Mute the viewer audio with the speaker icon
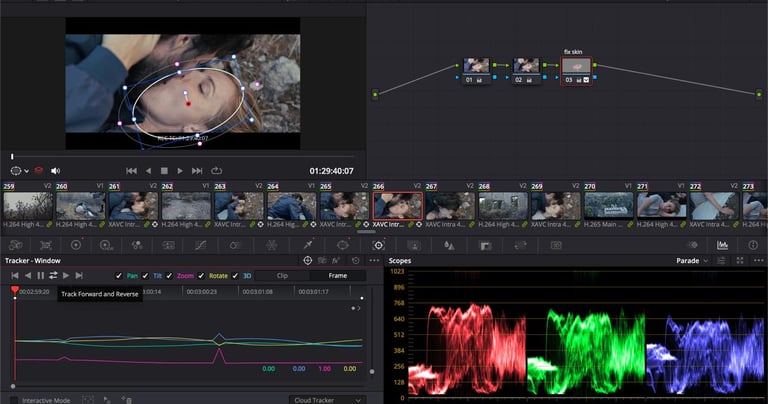The image size is (768, 404). pos(55,171)
